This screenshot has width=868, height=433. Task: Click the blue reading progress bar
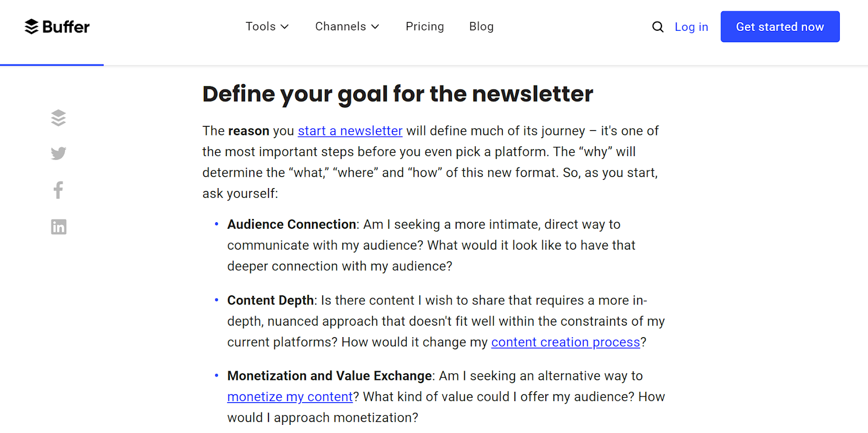pos(52,65)
